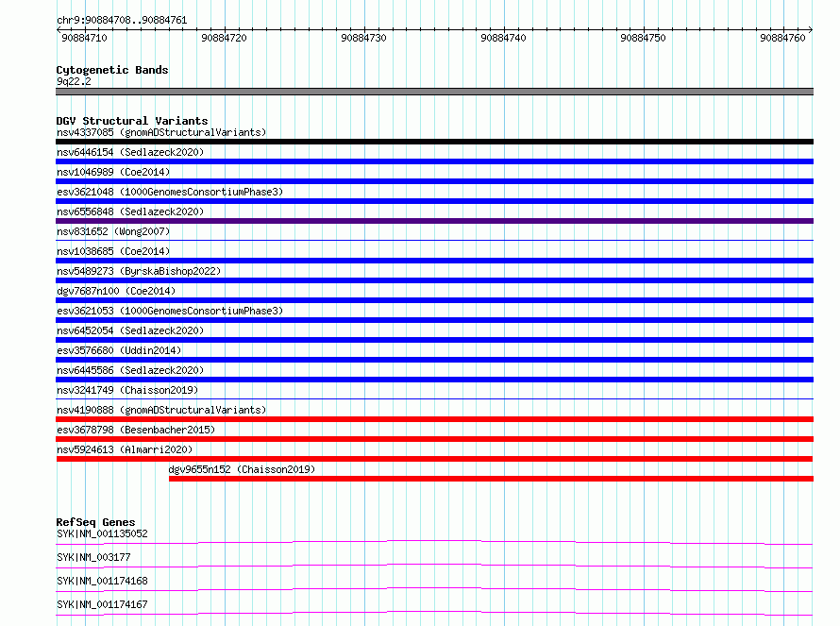
Task: Select variant label nsv831652 (Wong2007)
Action: point(113,231)
